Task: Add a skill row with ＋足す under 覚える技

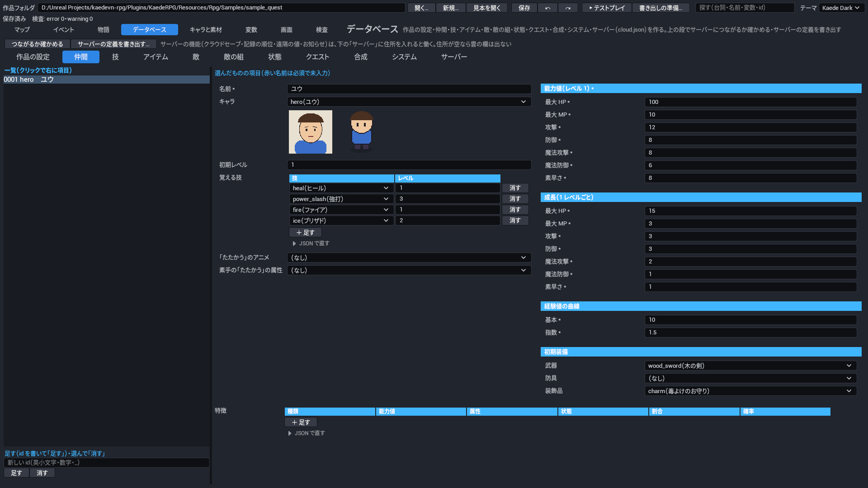Action: click(x=305, y=232)
